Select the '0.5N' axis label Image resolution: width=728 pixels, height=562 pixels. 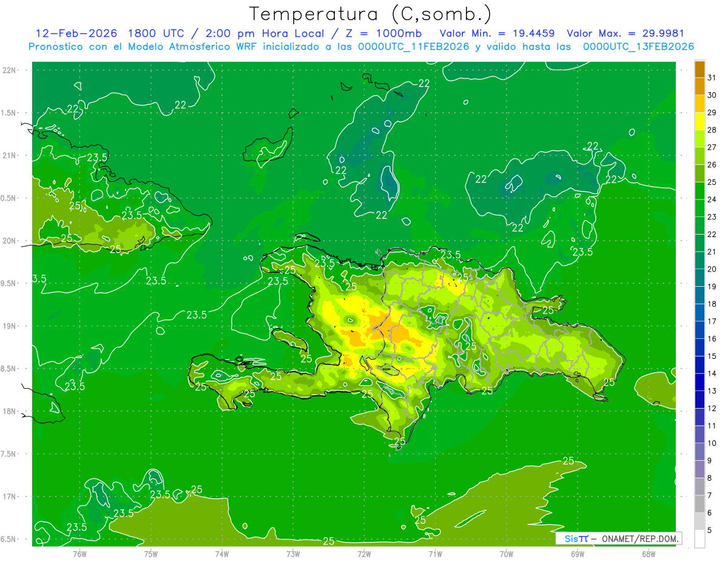pos(9,198)
